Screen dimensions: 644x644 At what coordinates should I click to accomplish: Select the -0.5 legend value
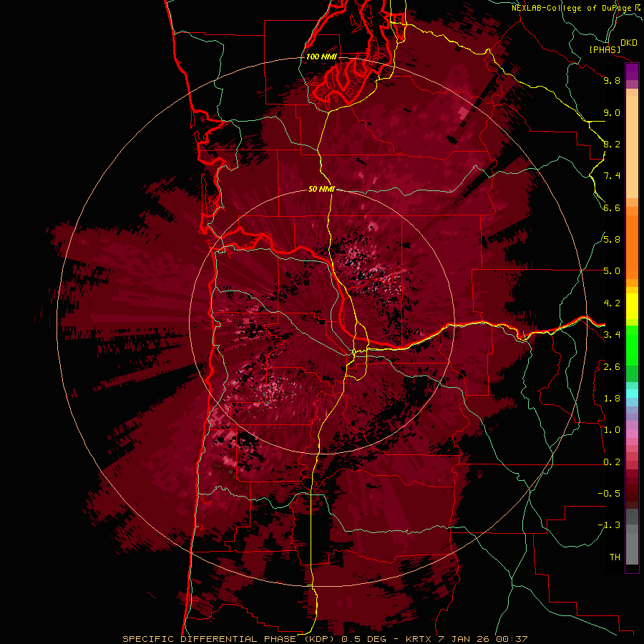click(609, 494)
